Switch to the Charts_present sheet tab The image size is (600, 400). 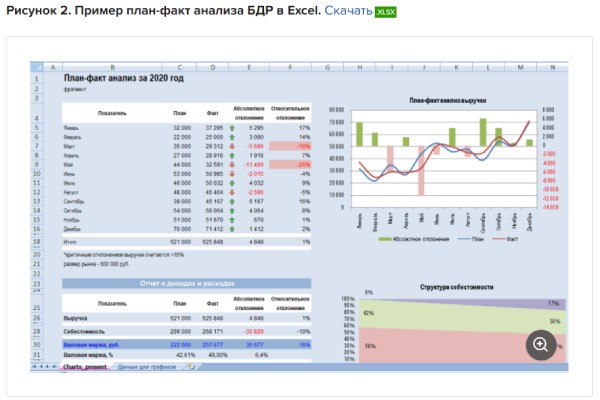pos(84,367)
